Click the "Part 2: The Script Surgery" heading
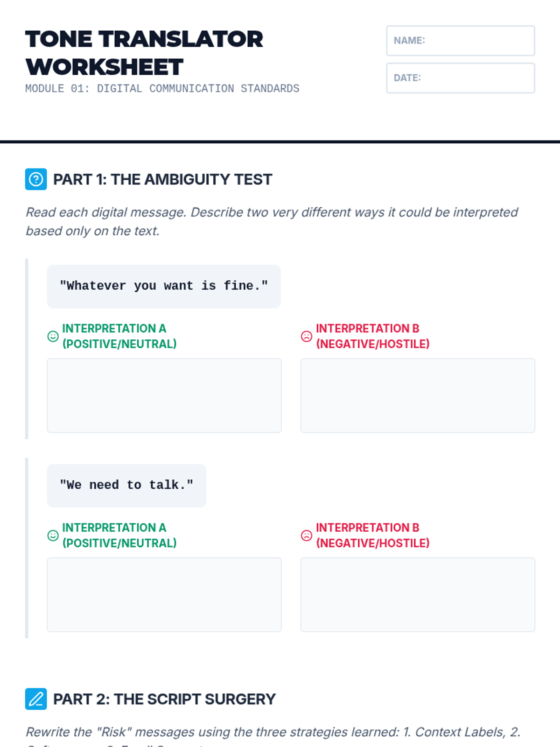Image resolution: width=560 pixels, height=747 pixels. point(164,699)
